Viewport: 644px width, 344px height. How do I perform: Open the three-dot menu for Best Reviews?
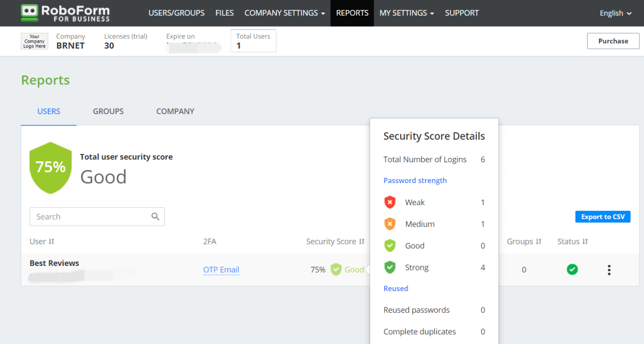coord(609,270)
